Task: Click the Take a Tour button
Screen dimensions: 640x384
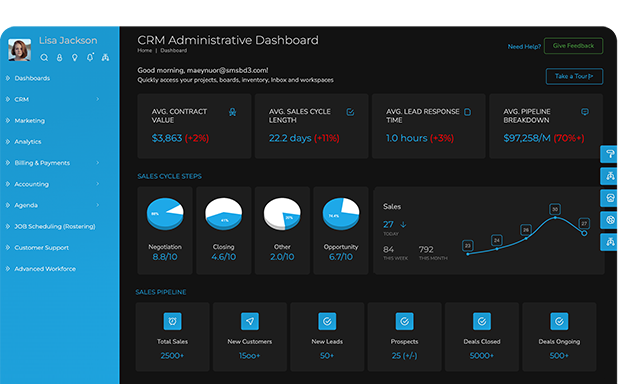Action: [x=574, y=76]
